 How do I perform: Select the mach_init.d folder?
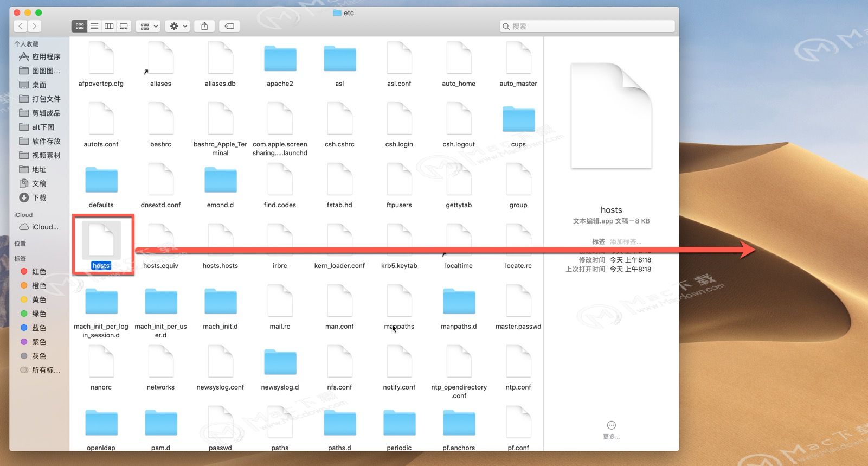point(220,302)
